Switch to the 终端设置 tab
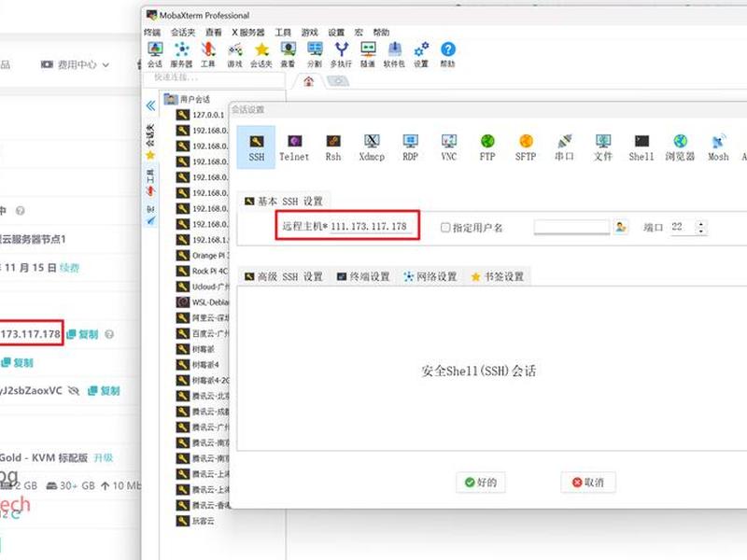The width and height of the screenshot is (747, 560). 363,276
